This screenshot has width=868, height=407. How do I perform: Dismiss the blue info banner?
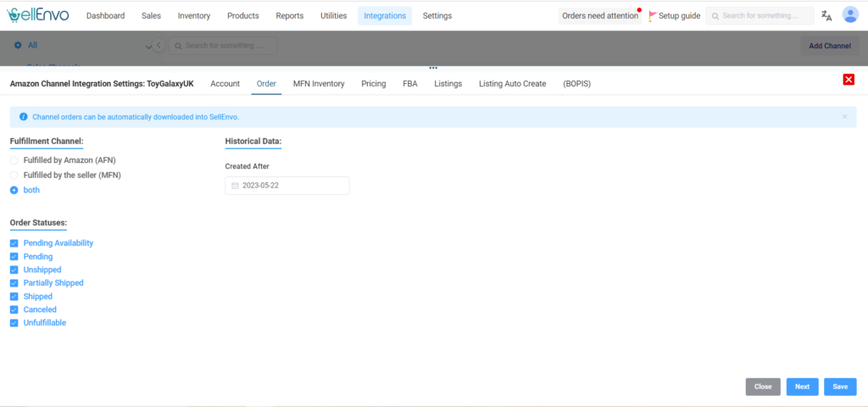[x=844, y=117]
